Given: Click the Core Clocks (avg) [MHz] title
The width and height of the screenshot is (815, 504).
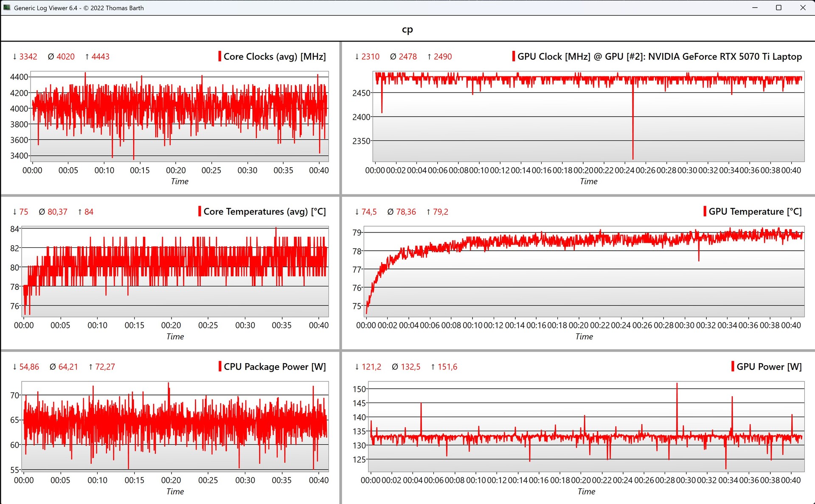Looking at the screenshot, I should tap(274, 56).
